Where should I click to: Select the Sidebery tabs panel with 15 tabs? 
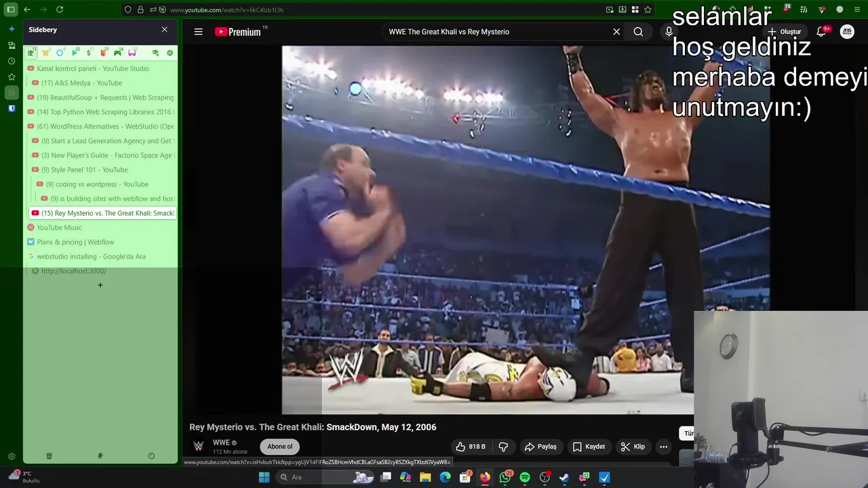point(31,52)
